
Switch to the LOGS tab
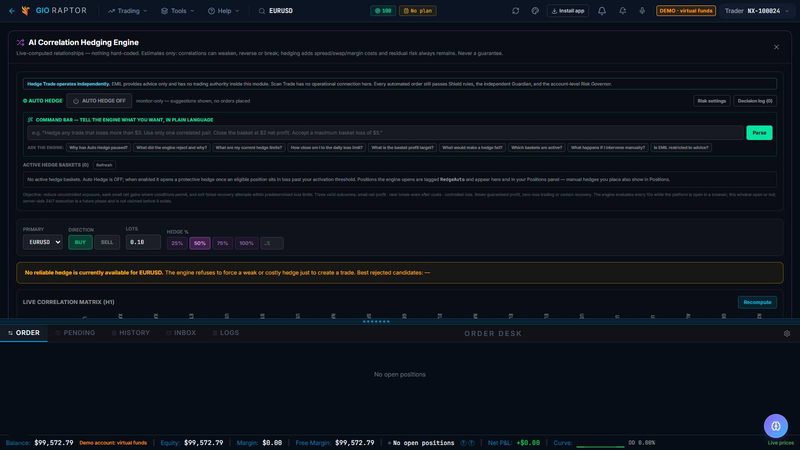coord(226,333)
